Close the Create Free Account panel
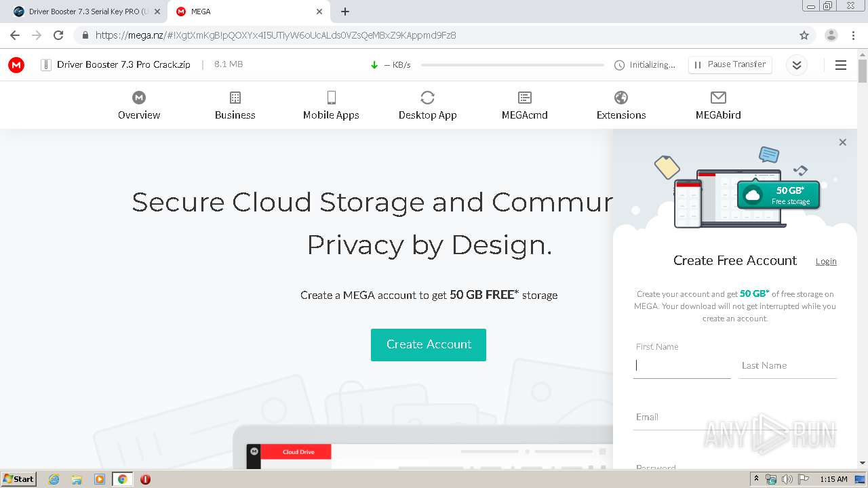868x488 pixels. 842,142
